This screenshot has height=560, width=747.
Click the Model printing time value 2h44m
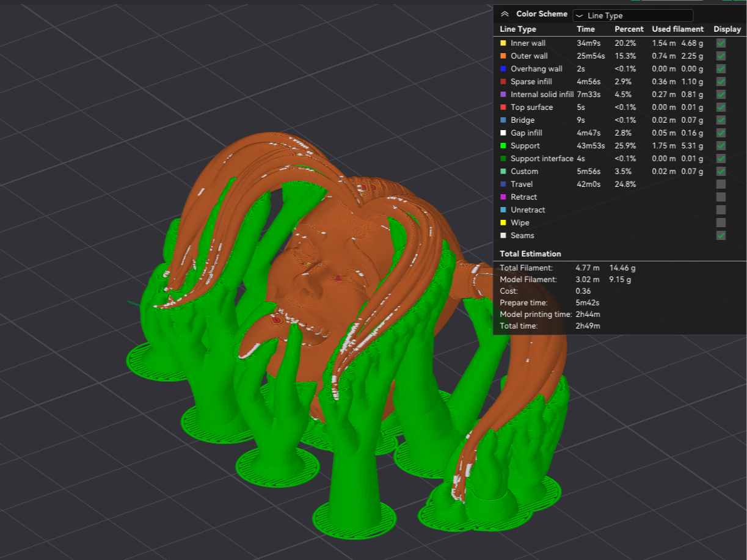588,314
